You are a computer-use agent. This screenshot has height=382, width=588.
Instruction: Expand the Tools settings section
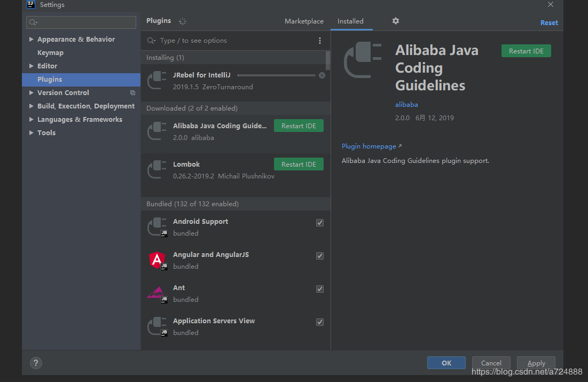(31, 133)
